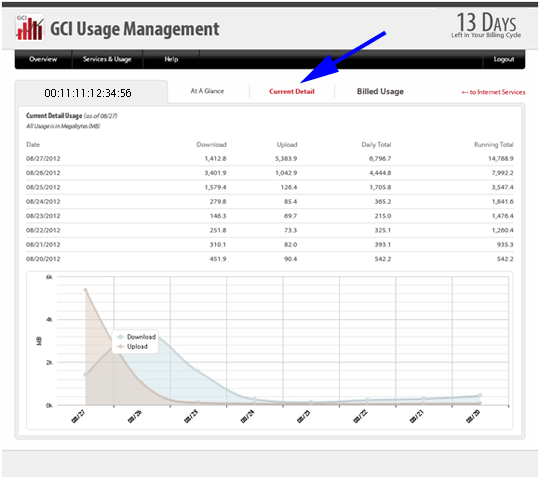The image size is (540, 479).
Task: Select the Current Detail tab
Action: coord(292,92)
